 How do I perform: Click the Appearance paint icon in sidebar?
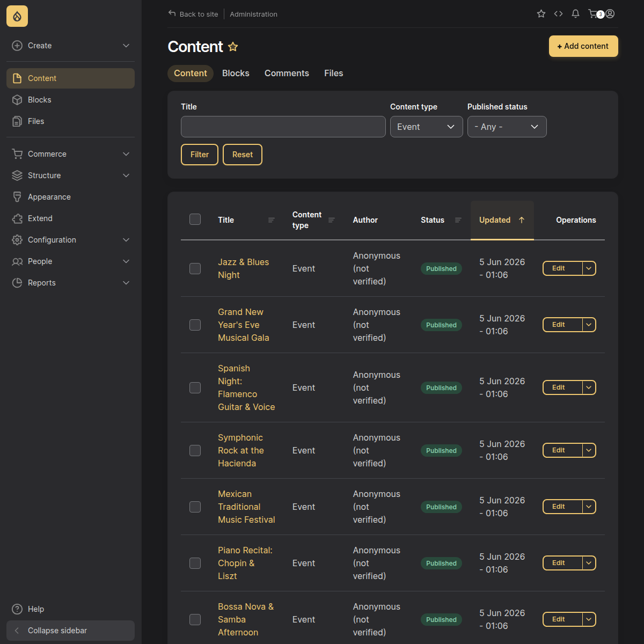(17, 197)
